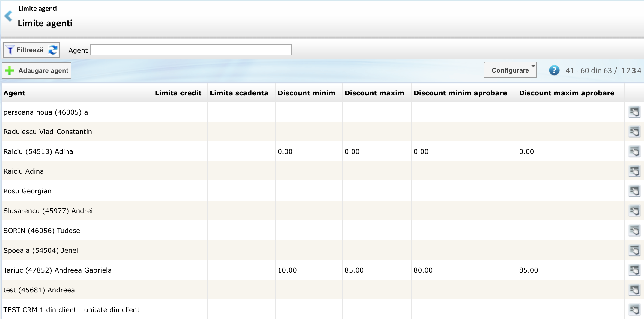
Task: Click the refresh filter icon
Action: [x=53, y=50]
